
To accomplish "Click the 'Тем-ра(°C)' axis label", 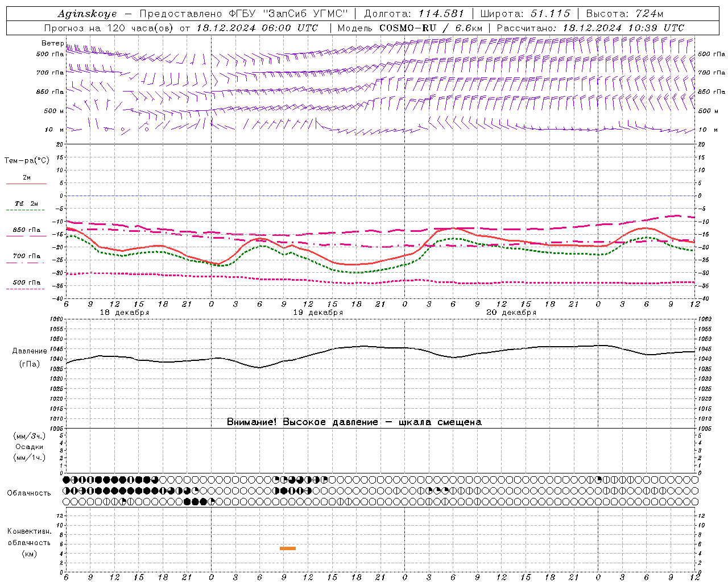I will (x=27, y=161).
